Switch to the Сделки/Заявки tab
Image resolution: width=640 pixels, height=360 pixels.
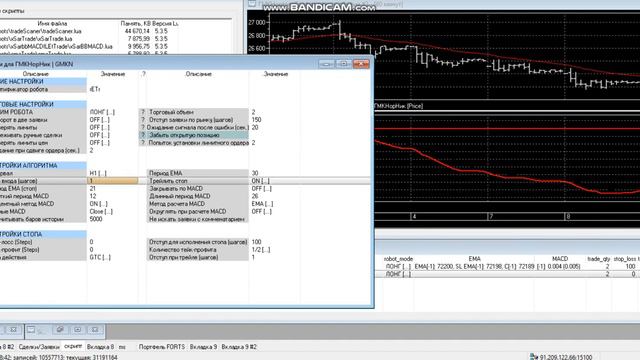coord(39,347)
